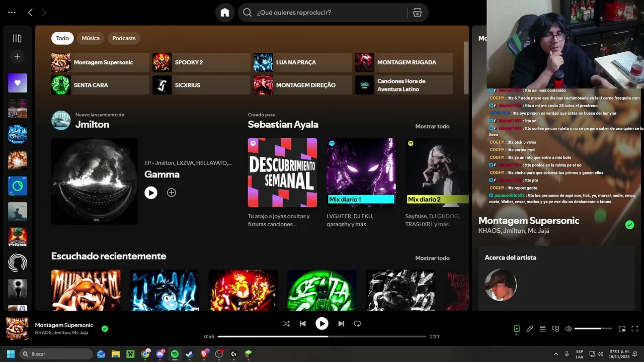Open the Browse icon in search bar
Image resolution: width=644 pixels, height=362 pixels.
[x=417, y=13]
